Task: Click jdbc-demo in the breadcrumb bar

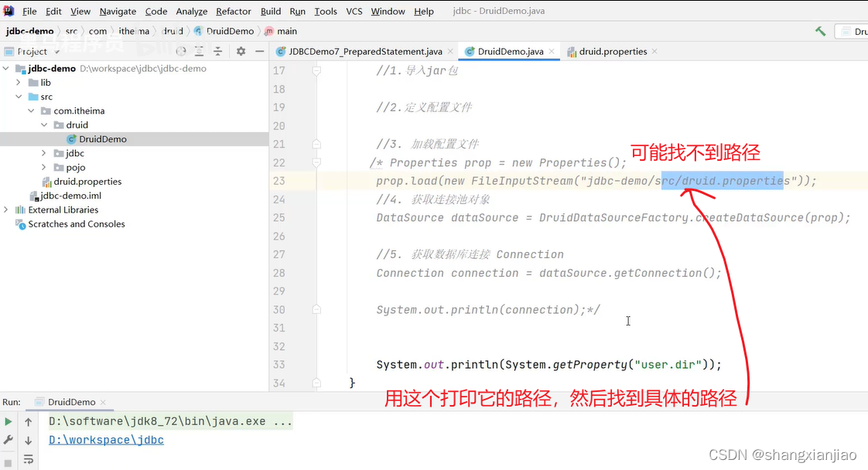Action: [x=30, y=32]
